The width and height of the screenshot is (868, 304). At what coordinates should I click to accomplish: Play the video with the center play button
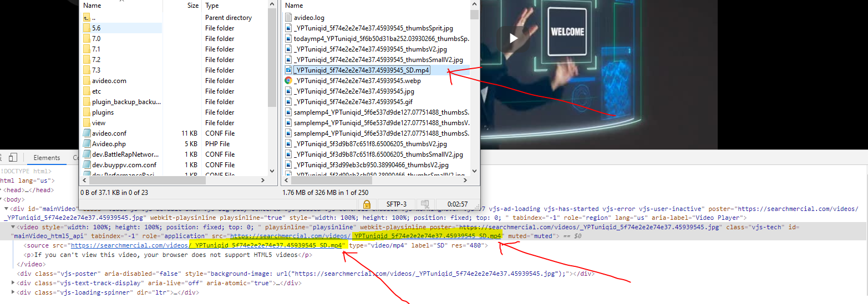[x=513, y=38]
